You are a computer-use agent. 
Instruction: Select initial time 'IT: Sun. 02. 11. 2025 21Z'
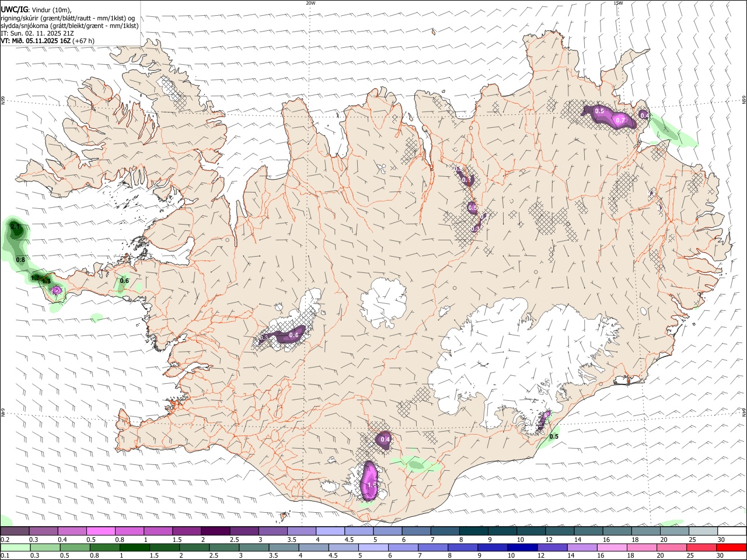[x=37, y=33]
